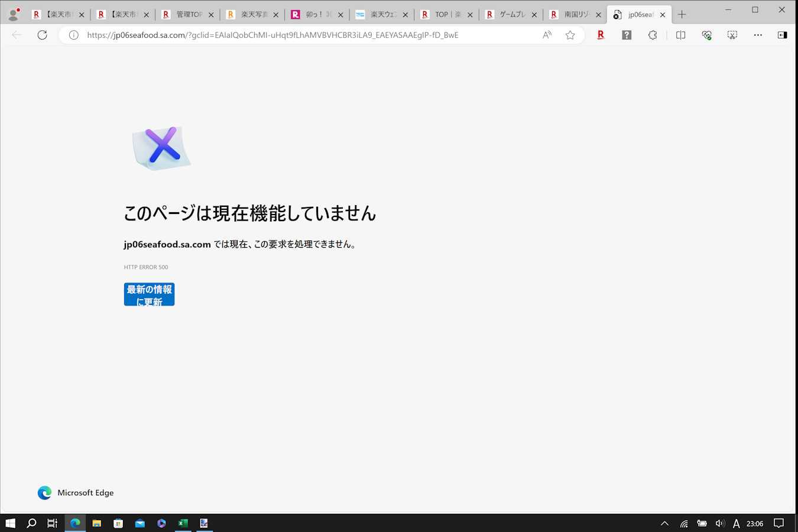Image resolution: width=798 pixels, height=532 pixels.
Task: Switch to the ゲームプレ tab
Action: 511,14
